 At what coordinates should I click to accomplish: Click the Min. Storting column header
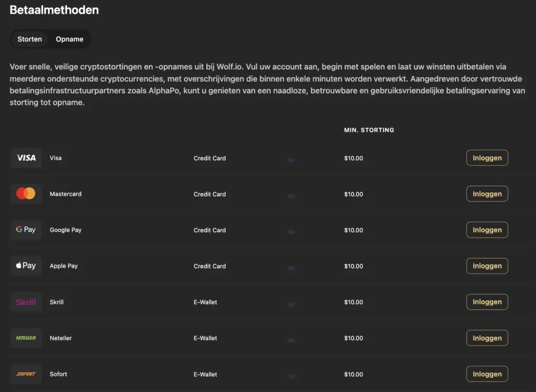[369, 130]
